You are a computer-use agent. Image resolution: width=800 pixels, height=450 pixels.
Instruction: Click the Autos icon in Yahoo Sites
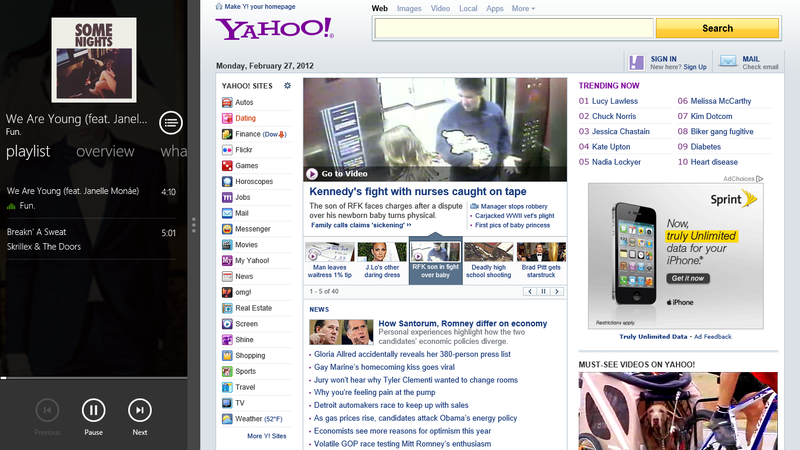click(227, 103)
